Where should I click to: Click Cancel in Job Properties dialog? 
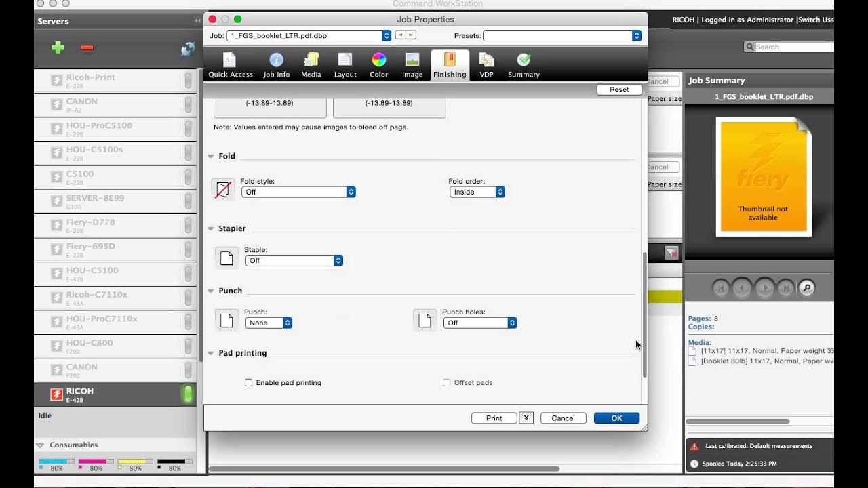coord(563,418)
